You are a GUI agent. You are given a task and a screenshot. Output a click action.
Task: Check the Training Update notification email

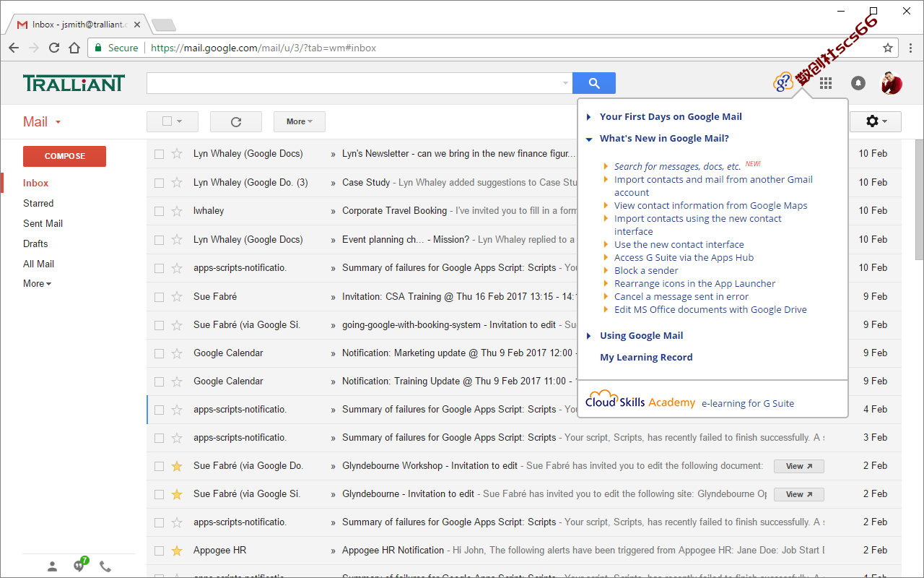(159, 381)
